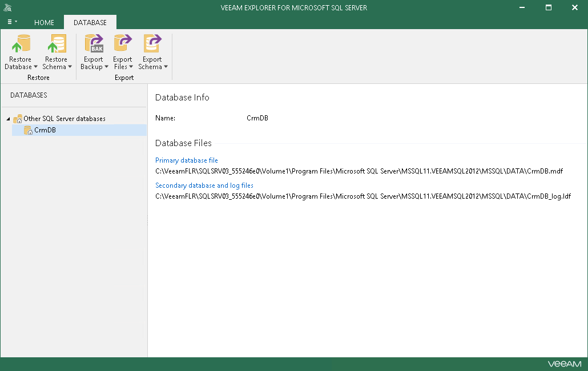Screen dimensions: 588x371
Task: Click the Other SQL Server databases folder icon
Action: [18, 119]
